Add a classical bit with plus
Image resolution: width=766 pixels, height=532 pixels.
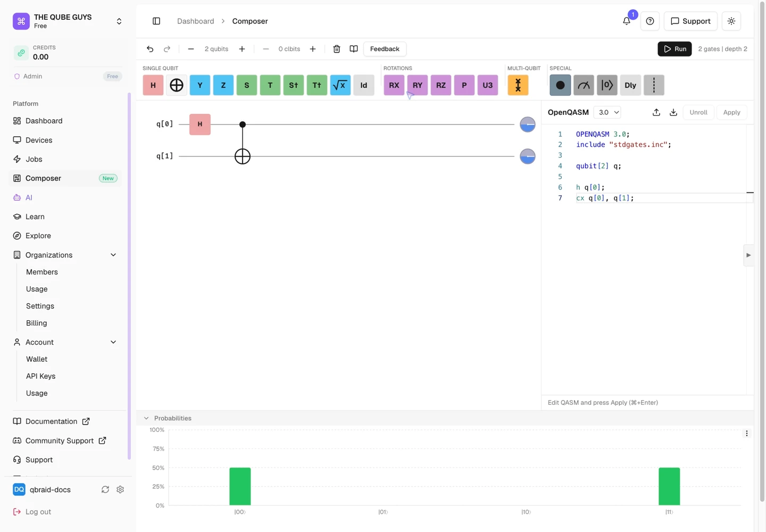(x=313, y=49)
